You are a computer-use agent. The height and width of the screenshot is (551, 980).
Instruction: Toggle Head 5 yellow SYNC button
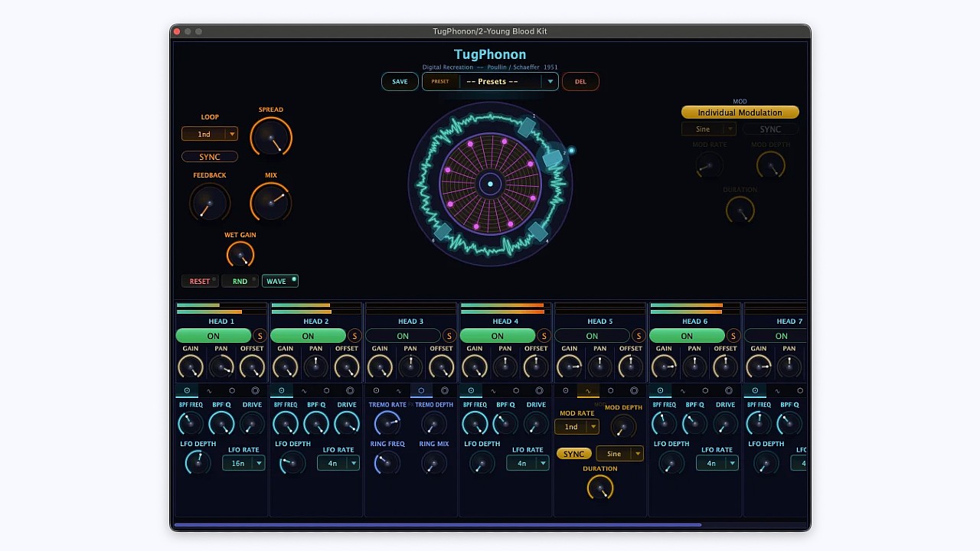click(x=573, y=455)
